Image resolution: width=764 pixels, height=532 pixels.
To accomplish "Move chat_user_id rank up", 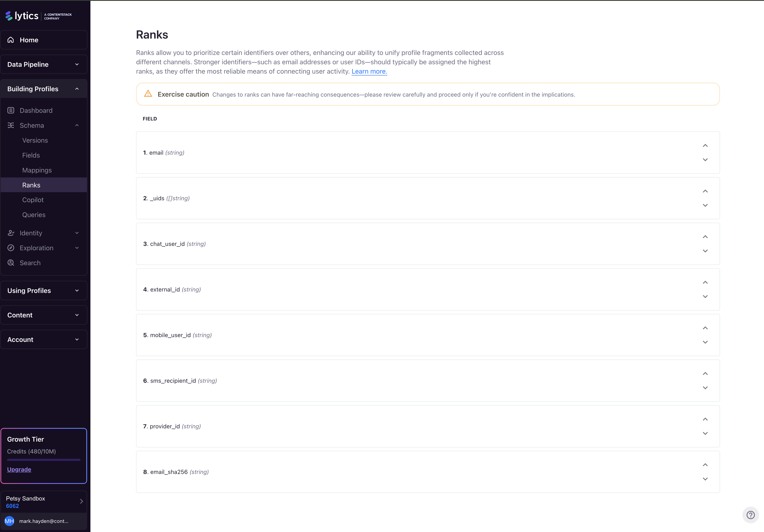I will (x=705, y=237).
